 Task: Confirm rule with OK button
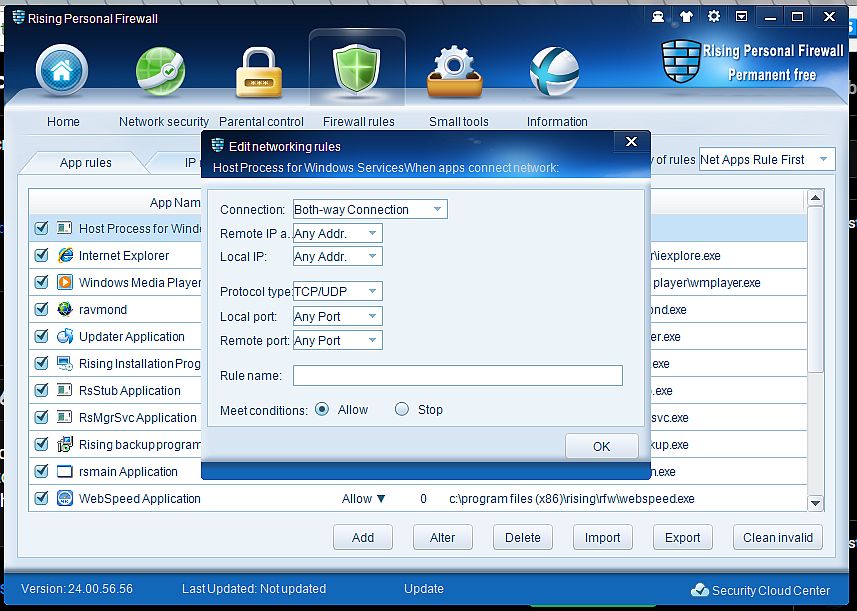(x=602, y=446)
